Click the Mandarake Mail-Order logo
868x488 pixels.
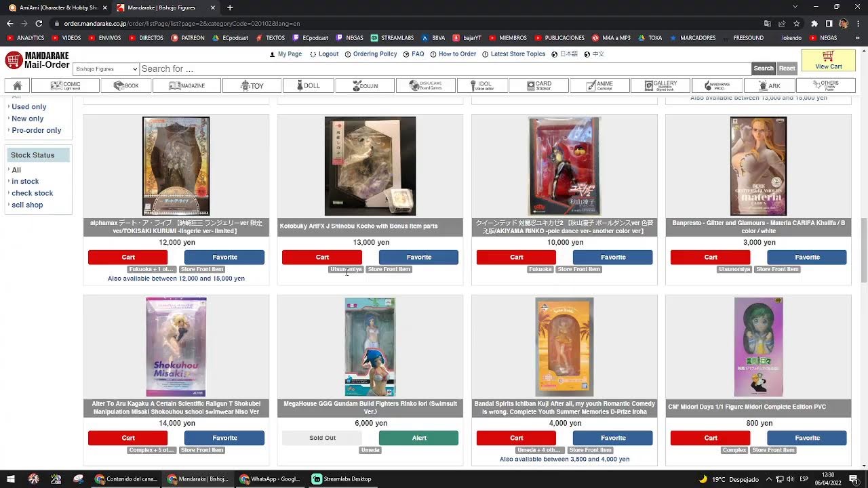point(37,60)
